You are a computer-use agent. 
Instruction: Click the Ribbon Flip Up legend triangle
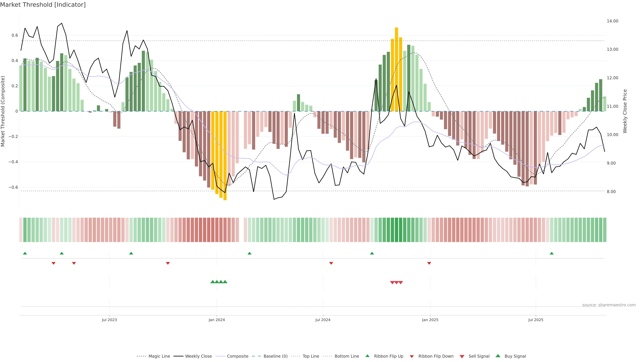(367, 356)
